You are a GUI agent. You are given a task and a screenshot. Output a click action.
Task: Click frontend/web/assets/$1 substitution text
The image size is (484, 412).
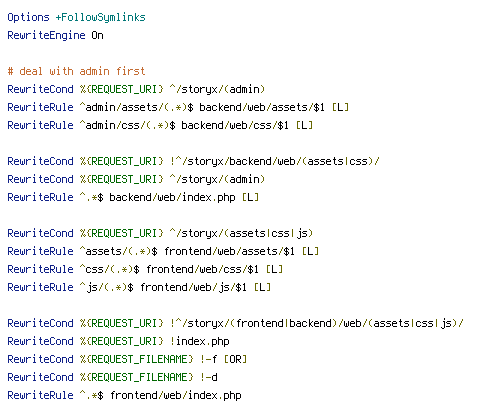tap(229, 251)
